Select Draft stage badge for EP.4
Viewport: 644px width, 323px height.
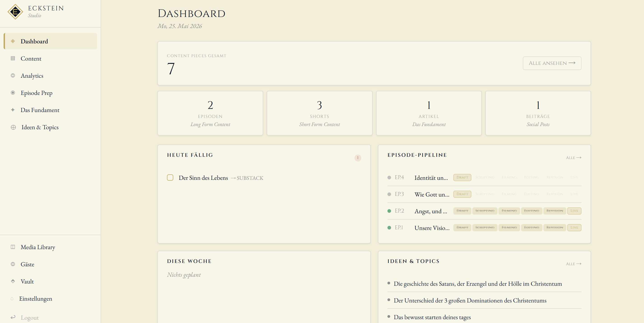click(462, 177)
